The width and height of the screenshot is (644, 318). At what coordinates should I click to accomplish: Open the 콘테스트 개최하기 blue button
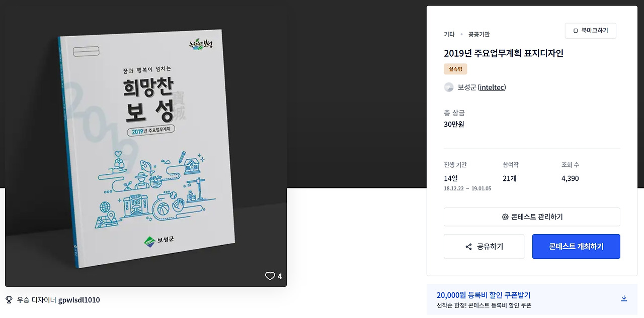coord(576,247)
